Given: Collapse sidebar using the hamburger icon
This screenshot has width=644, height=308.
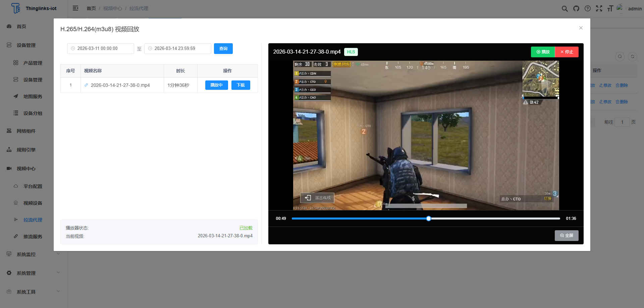Looking at the screenshot, I should 75,8.
